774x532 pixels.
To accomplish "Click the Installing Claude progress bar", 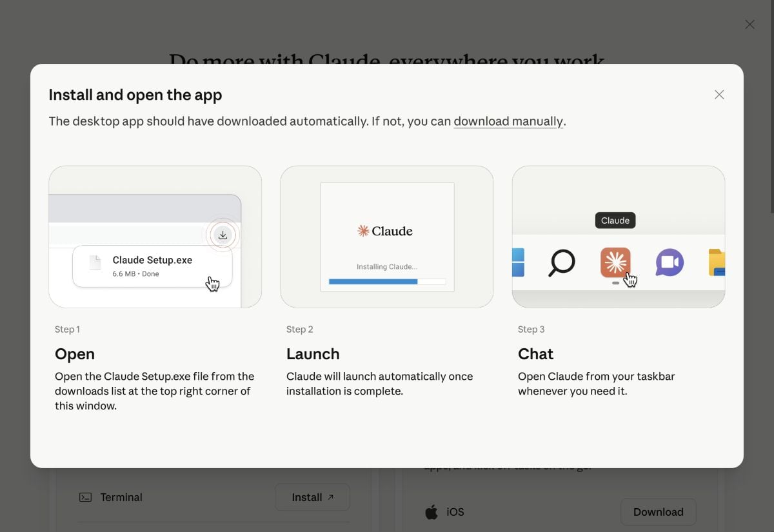I will pos(387,282).
